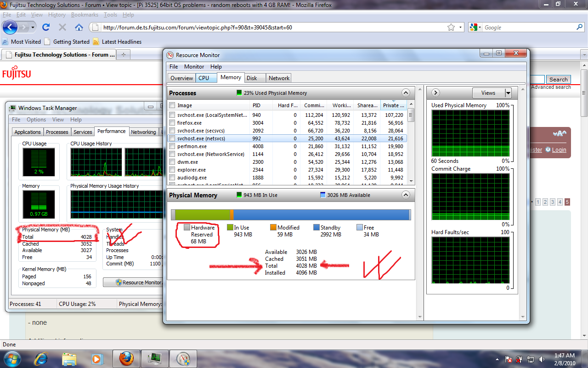Launch Internet Explorer from taskbar
Image resolution: width=588 pixels, height=368 pixels.
point(41,359)
